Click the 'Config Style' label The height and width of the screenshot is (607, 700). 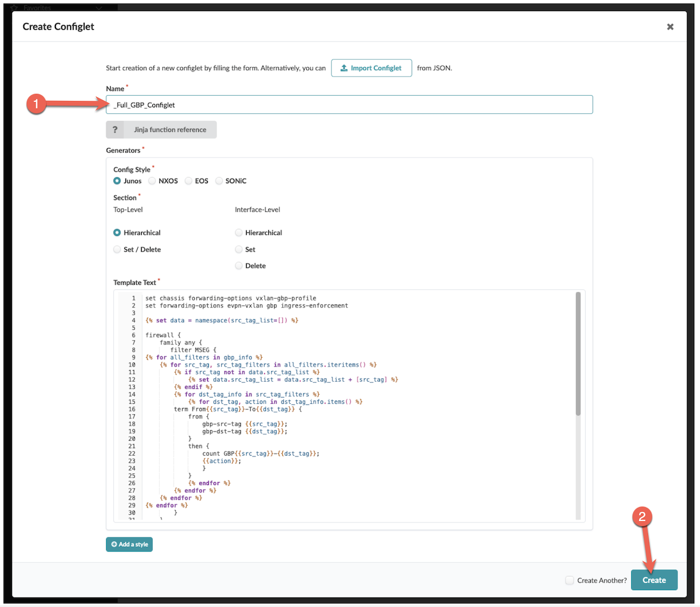point(132,170)
